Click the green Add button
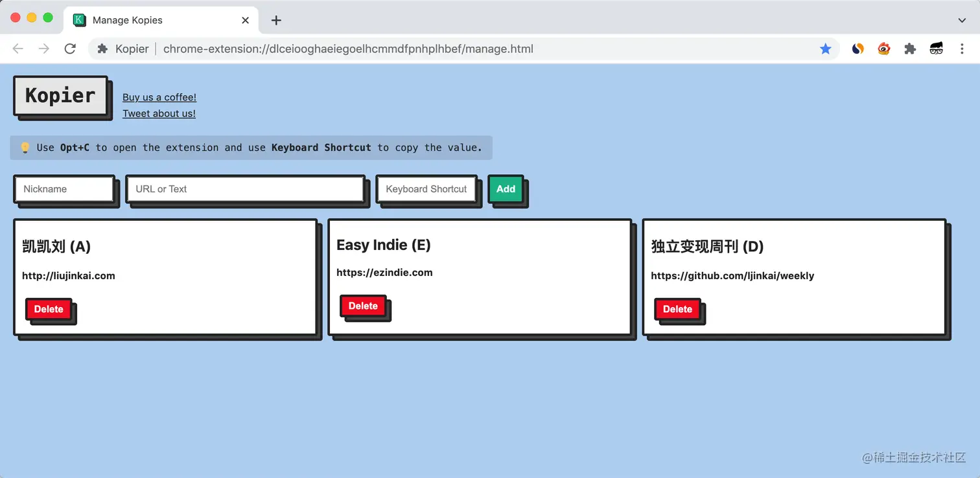Viewport: 980px width, 478px height. coord(506,189)
